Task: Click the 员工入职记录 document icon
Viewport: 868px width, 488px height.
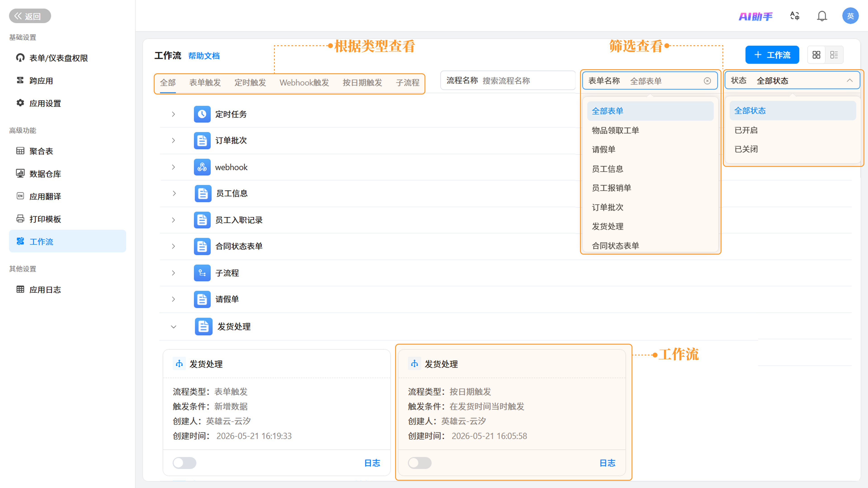Action: [202, 220]
